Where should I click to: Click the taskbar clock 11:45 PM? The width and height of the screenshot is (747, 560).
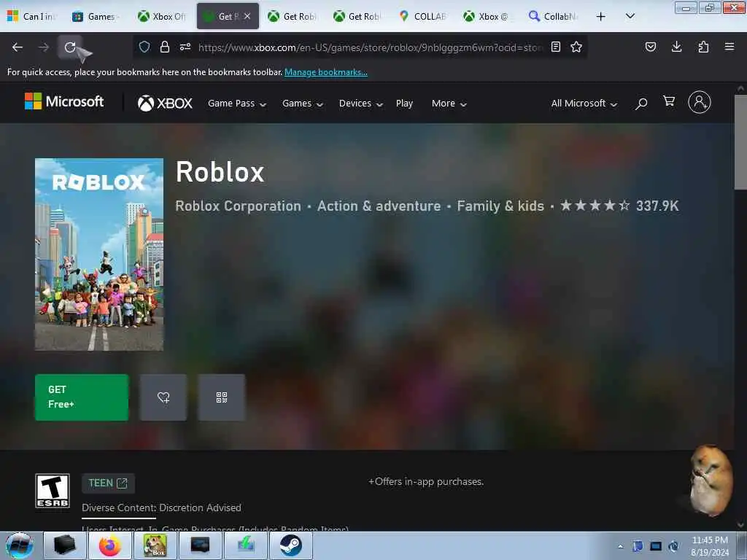tap(710, 546)
